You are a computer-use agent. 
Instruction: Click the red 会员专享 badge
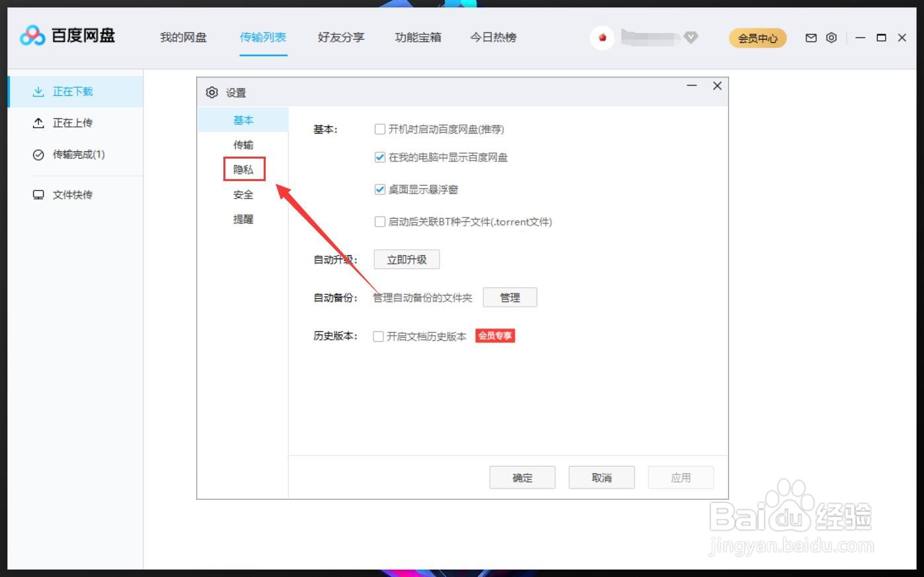click(x=495, y=336)
